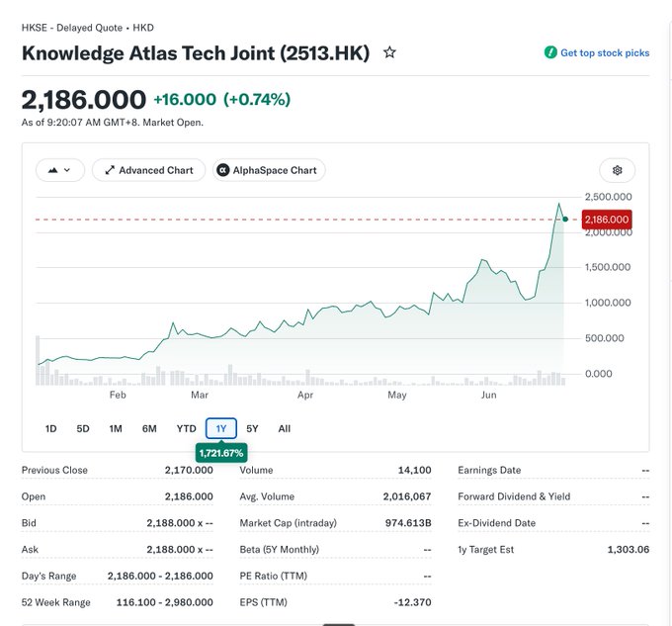Click the Jun label on chart axis
The width and height of the screenshot is (672, 626).
pyautogui.click(x=488, y=395)
